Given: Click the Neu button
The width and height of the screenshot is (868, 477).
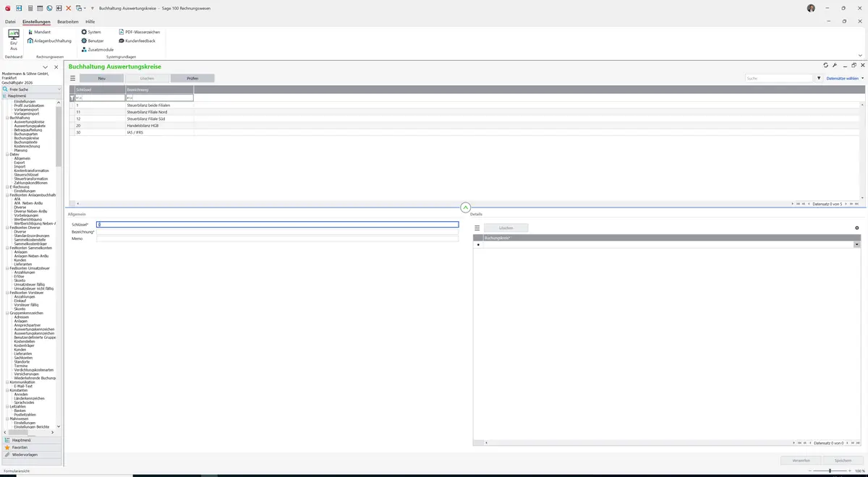Looking at the screenshot, I should pyautogui.click(x=102, y=78).
